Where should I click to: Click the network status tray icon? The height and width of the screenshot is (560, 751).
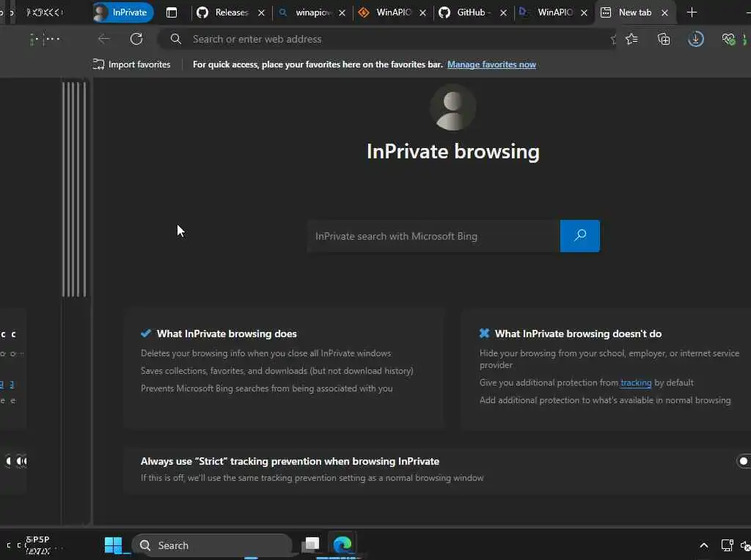tap(727, 545)
